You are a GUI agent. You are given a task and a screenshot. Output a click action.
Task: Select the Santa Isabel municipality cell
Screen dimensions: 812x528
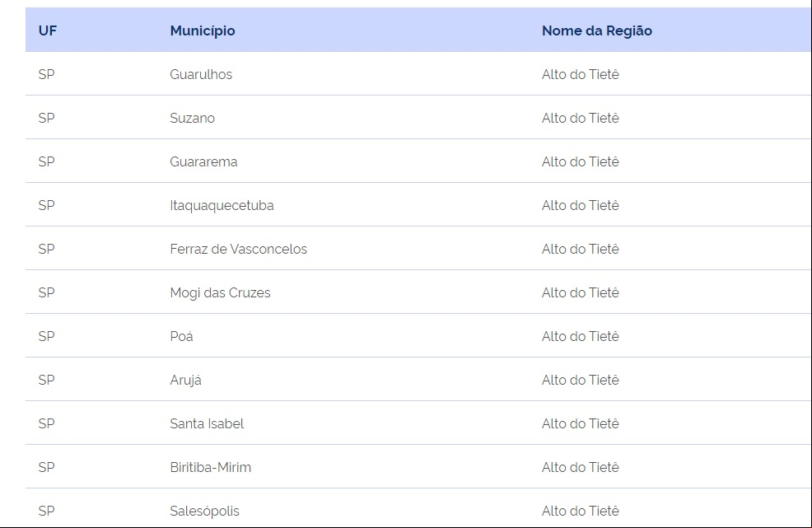[207, 424]
